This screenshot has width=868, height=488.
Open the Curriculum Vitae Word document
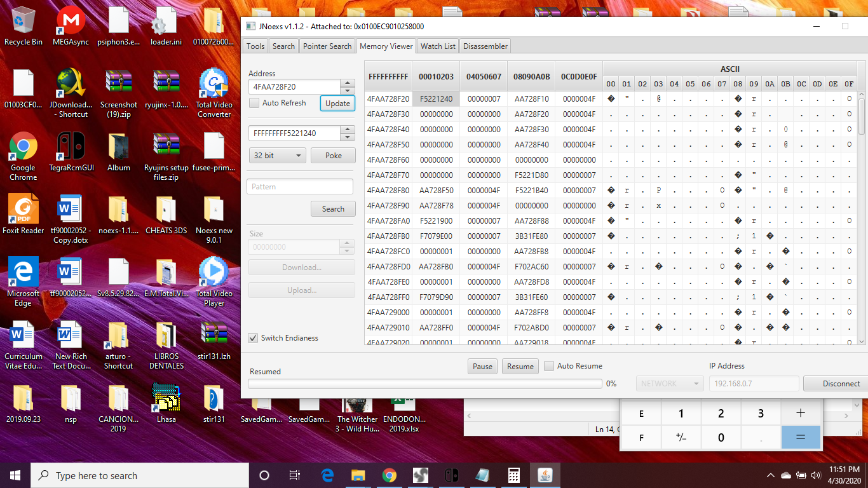coord(24,345)
